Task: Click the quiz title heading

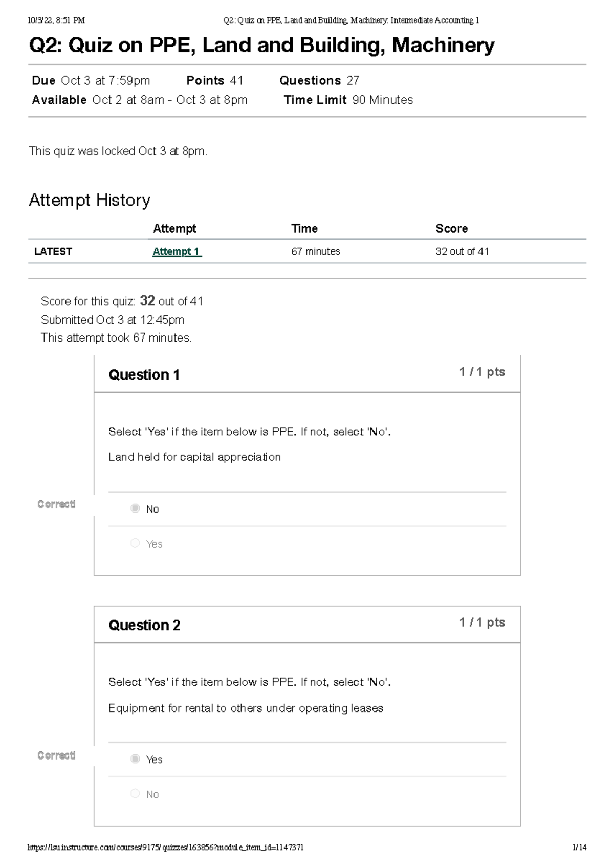Action: pos(261,46)
